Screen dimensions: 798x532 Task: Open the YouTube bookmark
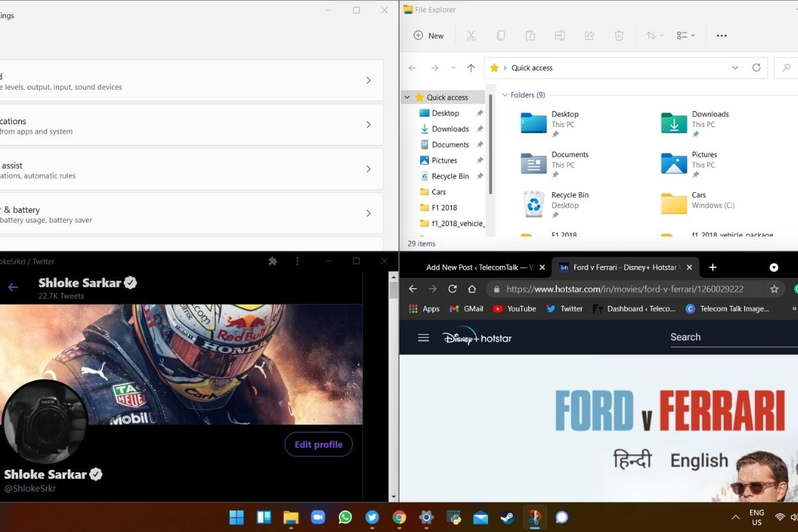coord(514,309)
